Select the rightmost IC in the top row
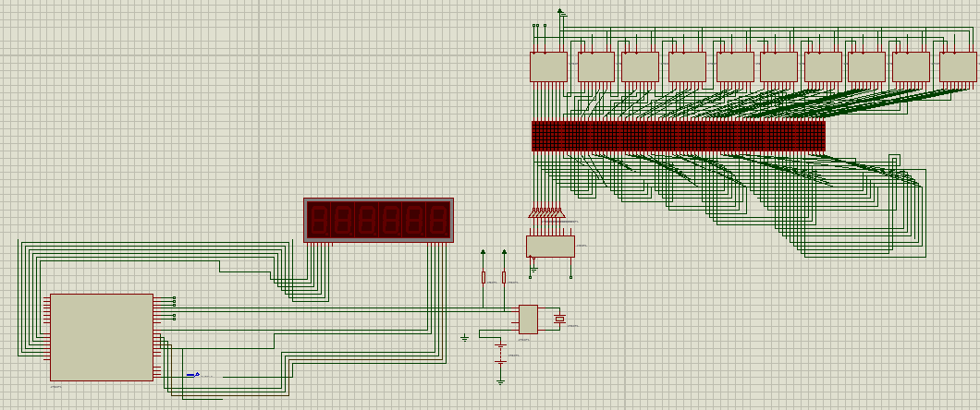The image size is (980, 410). [x=958, y=66]
